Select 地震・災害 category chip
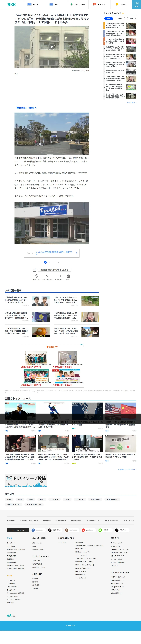Image resolution: width=141 pixels, height=644 pixels. (x=95, y=499)
